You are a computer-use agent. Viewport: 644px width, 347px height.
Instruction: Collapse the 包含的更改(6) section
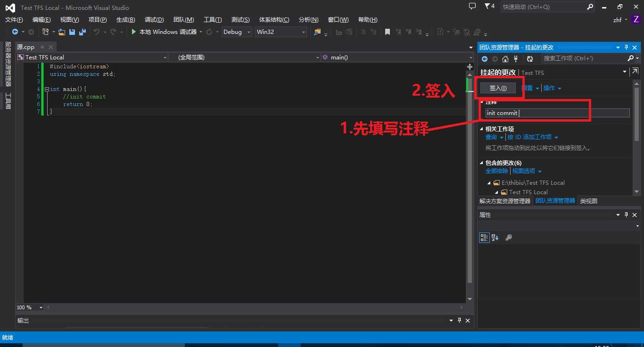[x=482, y=163]
